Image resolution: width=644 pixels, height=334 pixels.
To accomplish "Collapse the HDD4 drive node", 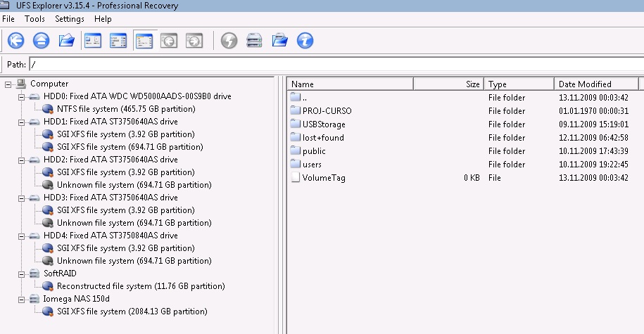I will click(21, 236).
